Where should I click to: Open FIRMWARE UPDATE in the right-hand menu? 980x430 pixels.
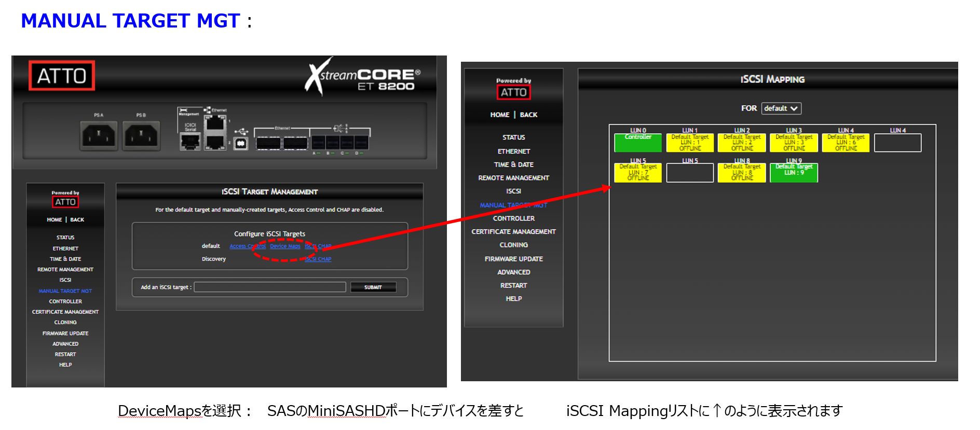coord(513,259)
